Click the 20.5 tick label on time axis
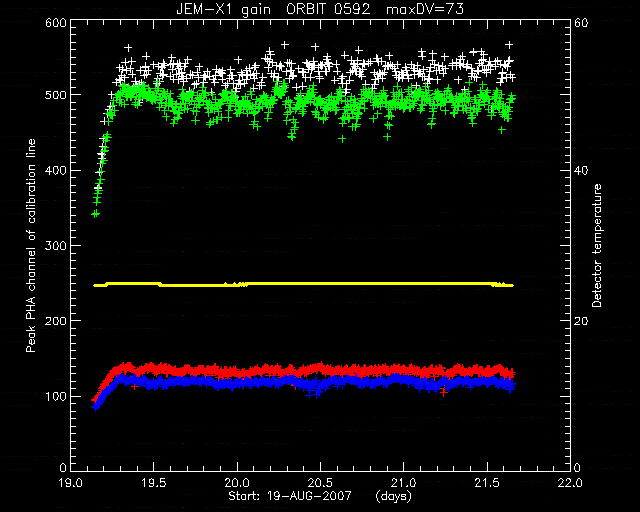 point(320,483)
